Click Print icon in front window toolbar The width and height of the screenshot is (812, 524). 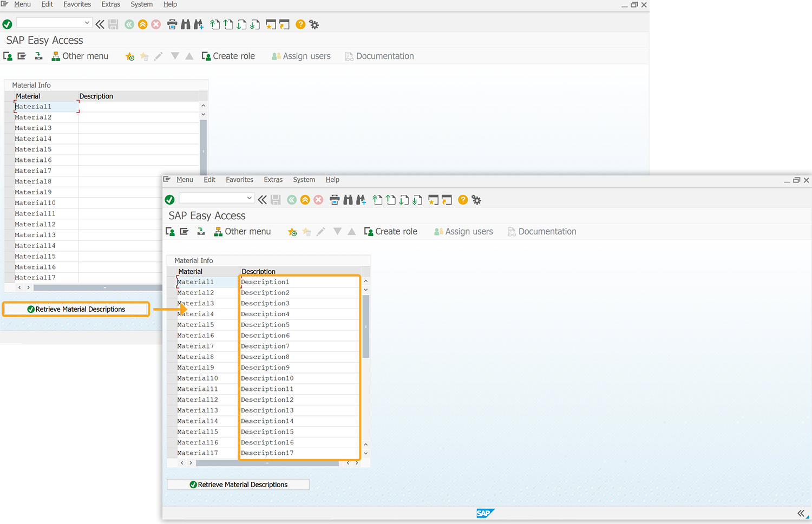pyautogui.click(x=335, y=200)
